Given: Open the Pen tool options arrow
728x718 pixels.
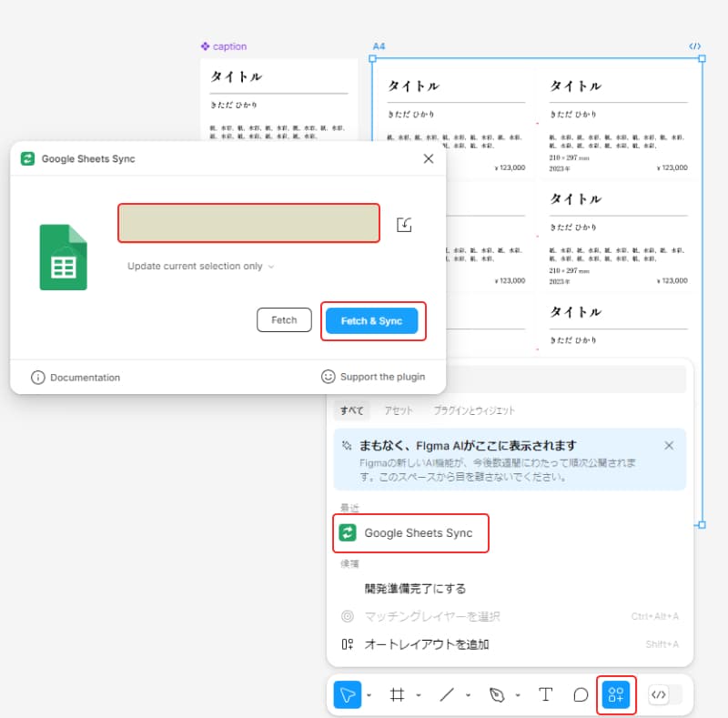Looking at the screenshot, I should coord(518,695).
